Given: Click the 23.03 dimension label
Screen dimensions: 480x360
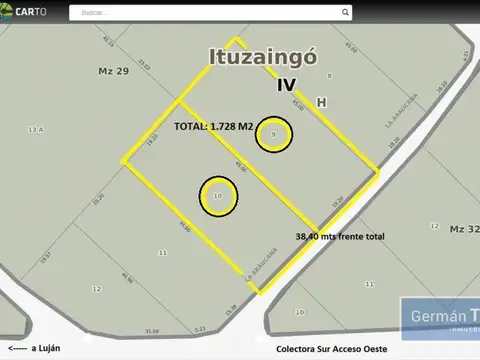Looking at the screenshot, I should [x=144, y=65].
